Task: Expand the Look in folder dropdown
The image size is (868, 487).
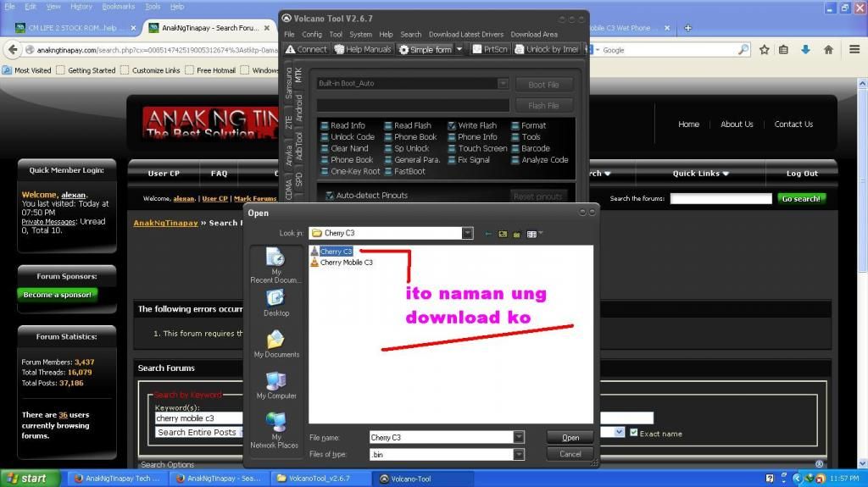Action: pos(467,233)
